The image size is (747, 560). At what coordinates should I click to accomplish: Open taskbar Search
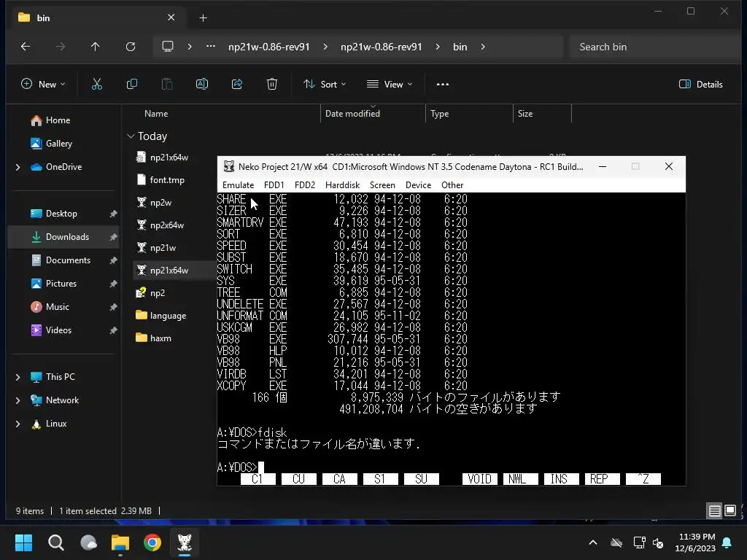click(55, 542)
